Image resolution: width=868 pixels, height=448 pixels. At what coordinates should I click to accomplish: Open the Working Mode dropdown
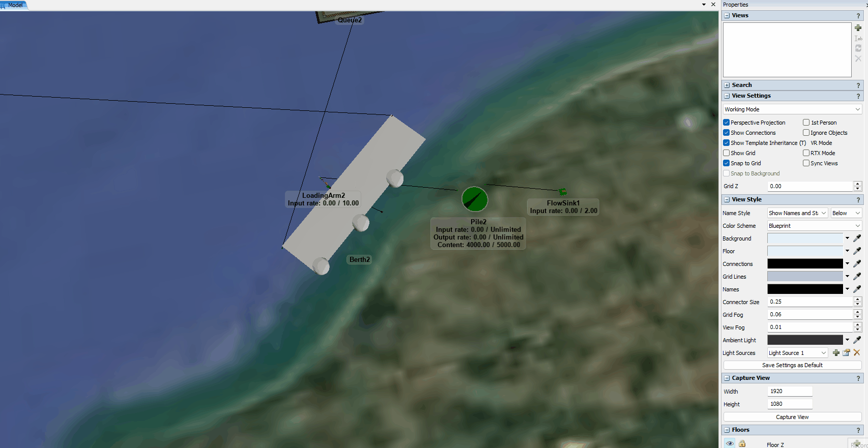pos(792,109)
